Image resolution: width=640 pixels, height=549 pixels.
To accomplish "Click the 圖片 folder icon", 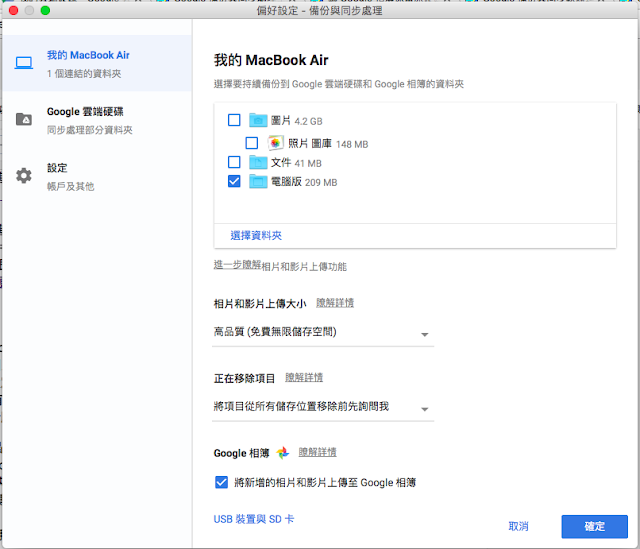I will click(x=258, y=120).
